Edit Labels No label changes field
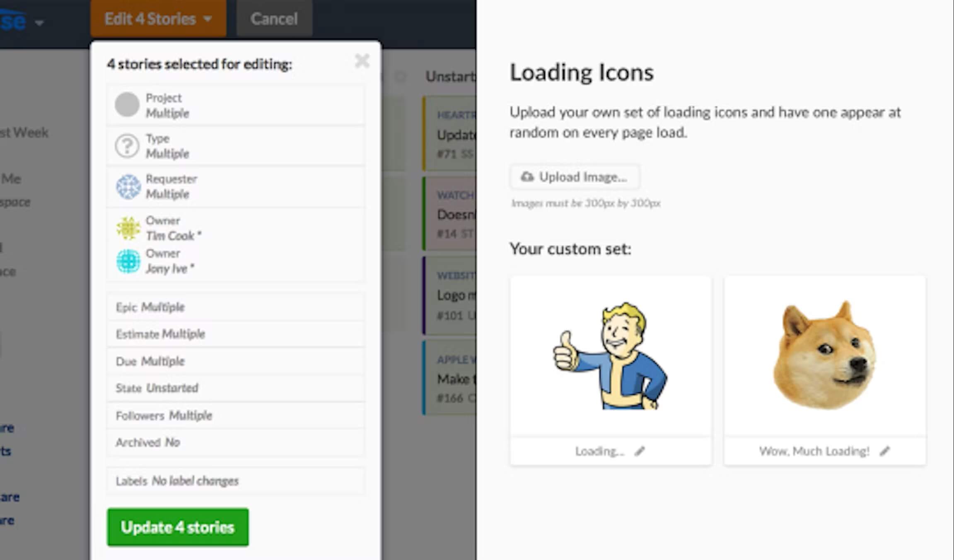954x560 pixels. coord(236,481)
